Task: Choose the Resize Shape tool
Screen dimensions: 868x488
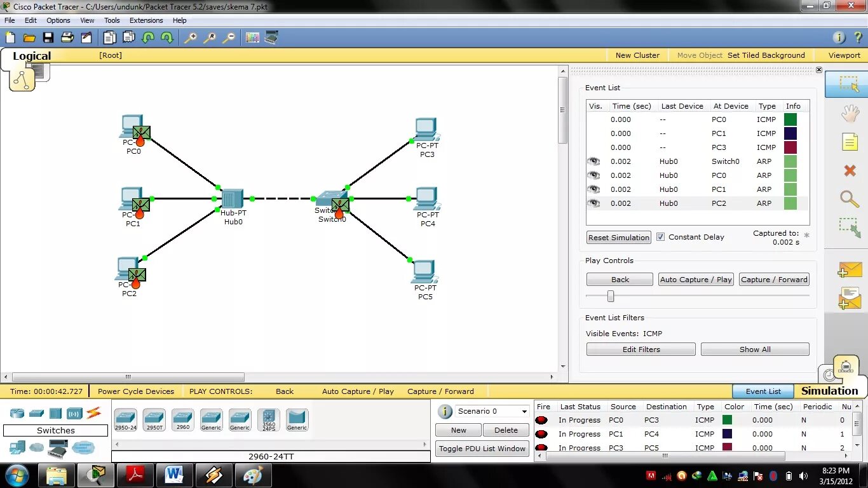Action: tap(850, 228)
